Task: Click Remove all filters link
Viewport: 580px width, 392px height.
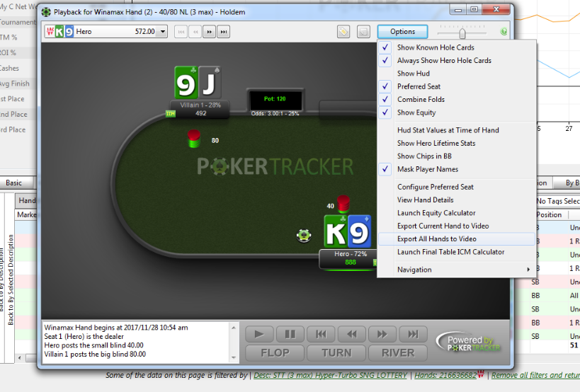Action: 535,375
